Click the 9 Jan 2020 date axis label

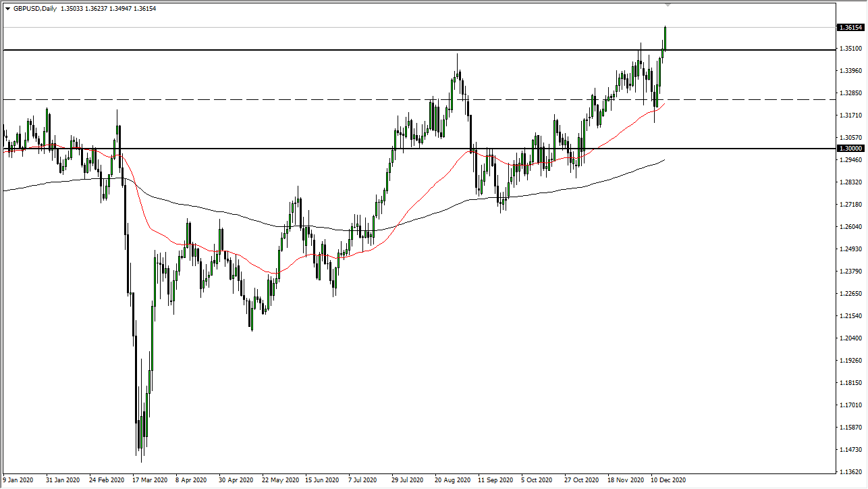tap(18, 480)
